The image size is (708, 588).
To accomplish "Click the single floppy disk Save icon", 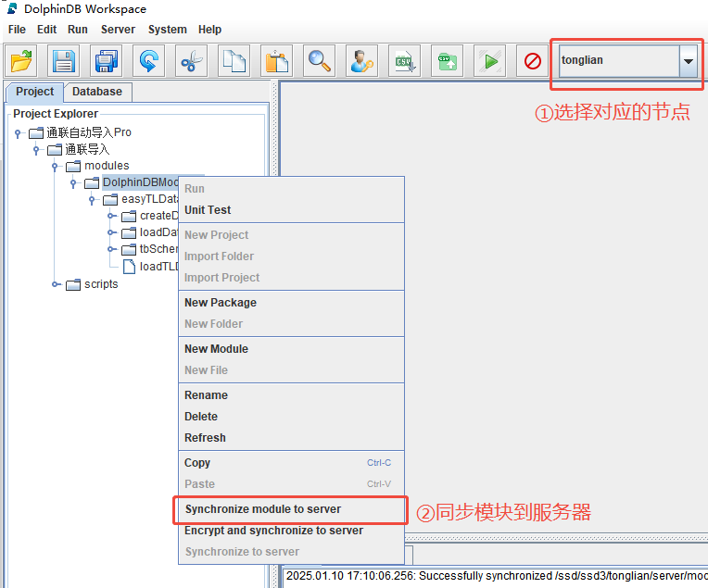I will [64, 62].
